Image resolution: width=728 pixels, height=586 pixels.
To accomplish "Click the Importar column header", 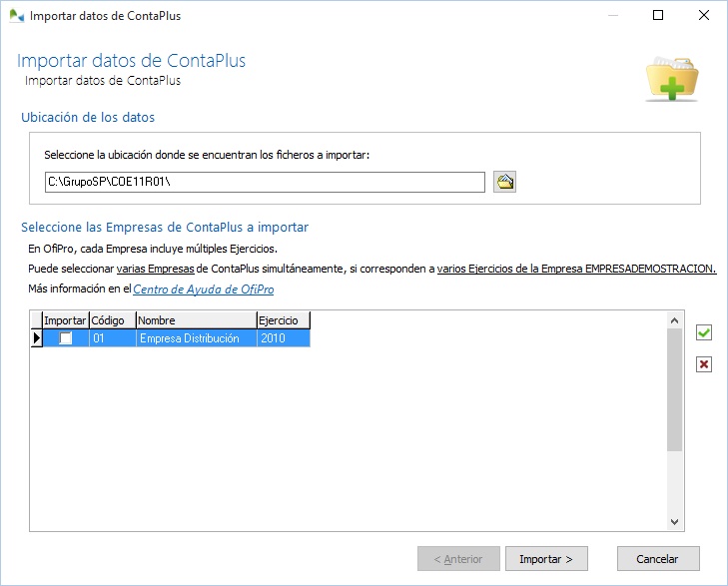I will 66,320.
